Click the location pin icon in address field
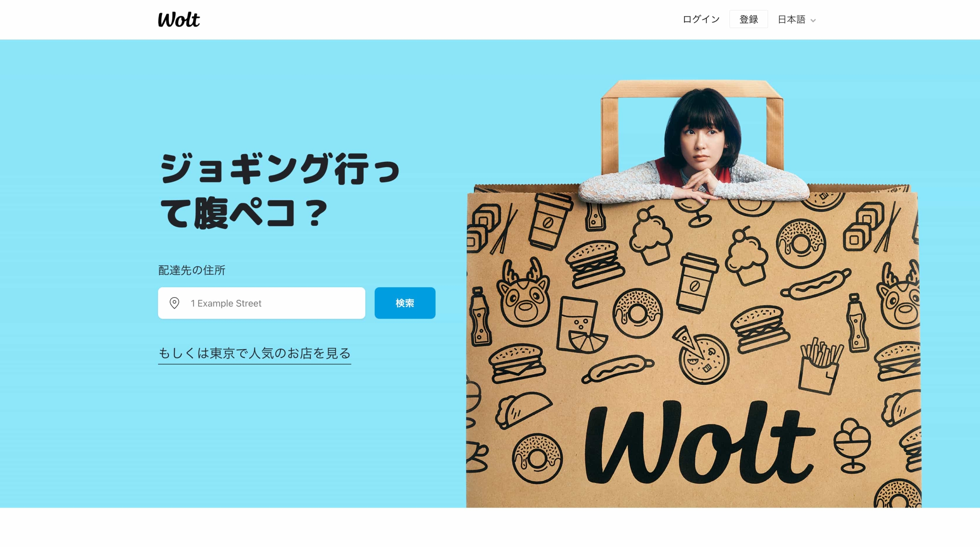This screenshot has height=547, width=980. [x=174, y=303]
